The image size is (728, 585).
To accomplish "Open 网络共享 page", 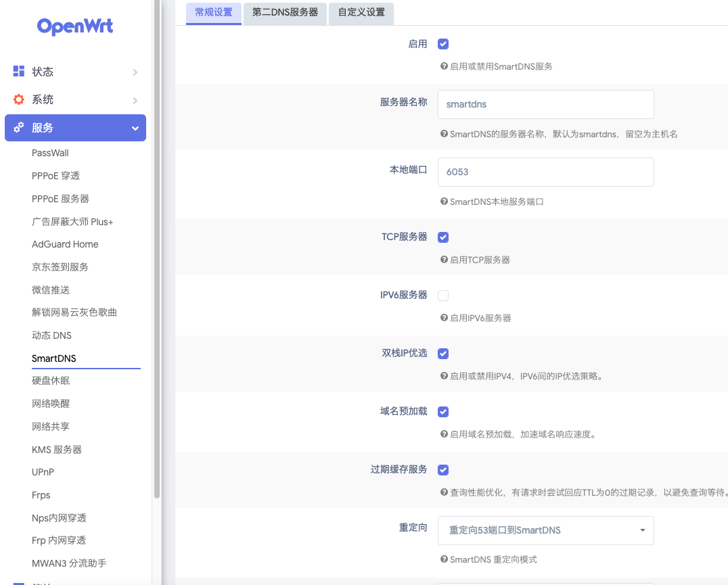I will tap(51, 426).
